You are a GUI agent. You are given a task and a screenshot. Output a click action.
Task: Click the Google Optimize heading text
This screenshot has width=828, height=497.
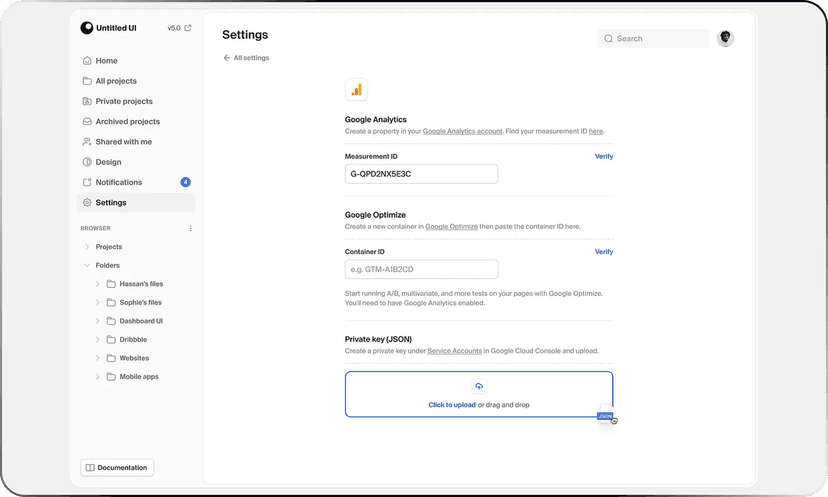click(x=375, y=215)
